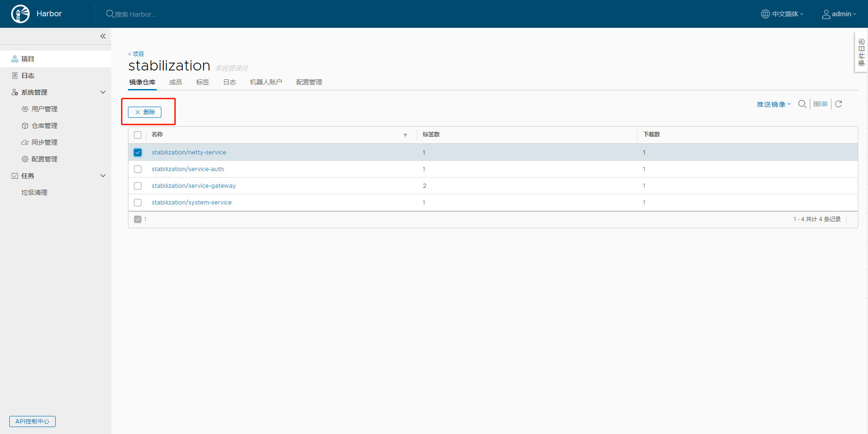The width and height of the screenshot is (868, 434).
Task: Open the stabilization/system-service repository link
Action: point(191,203)
